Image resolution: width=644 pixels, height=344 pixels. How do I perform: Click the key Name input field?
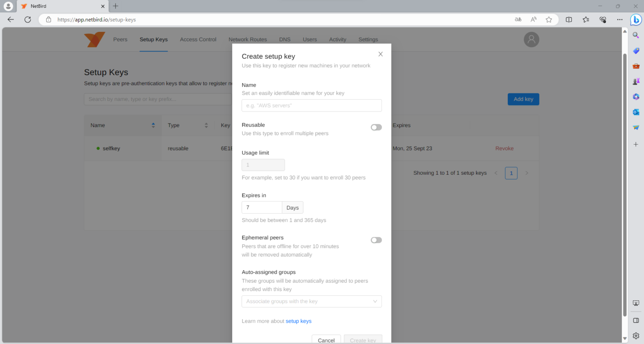point(312,106)
